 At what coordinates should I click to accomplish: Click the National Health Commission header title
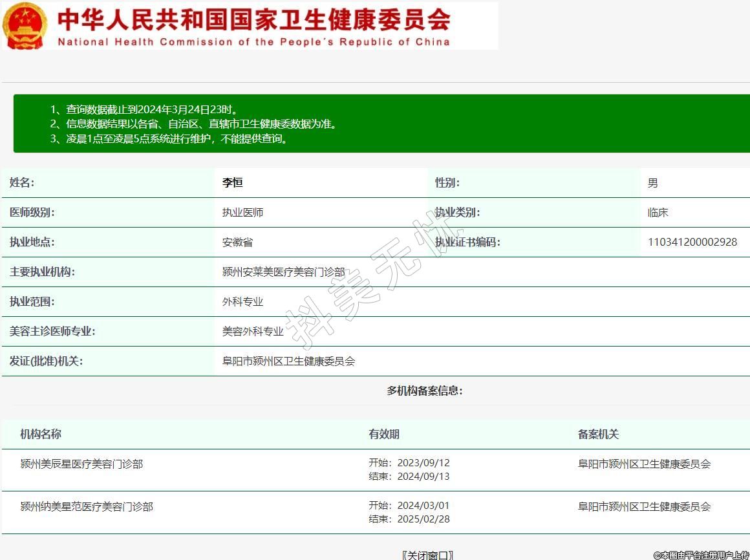click(253, 26)
